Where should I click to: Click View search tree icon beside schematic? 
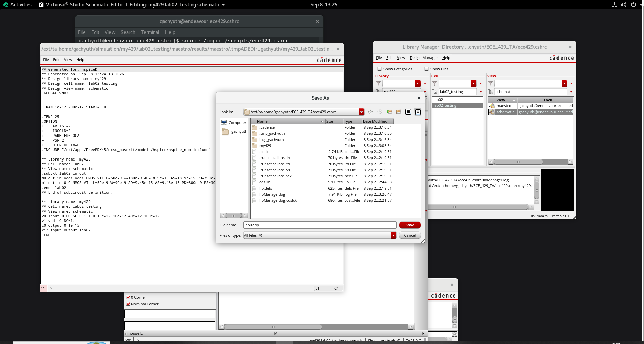(491, 92)
